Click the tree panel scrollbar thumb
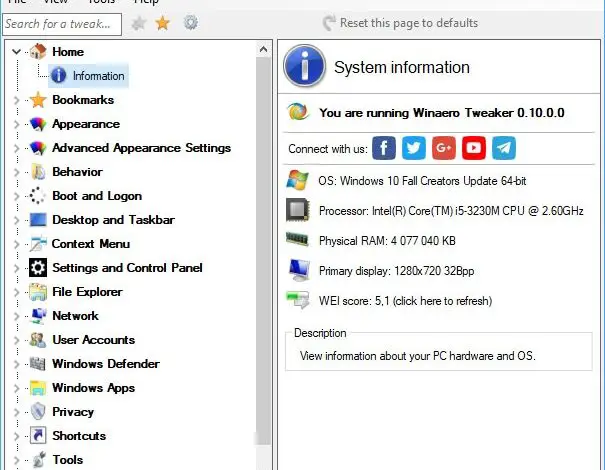 [x=264, y=251]
